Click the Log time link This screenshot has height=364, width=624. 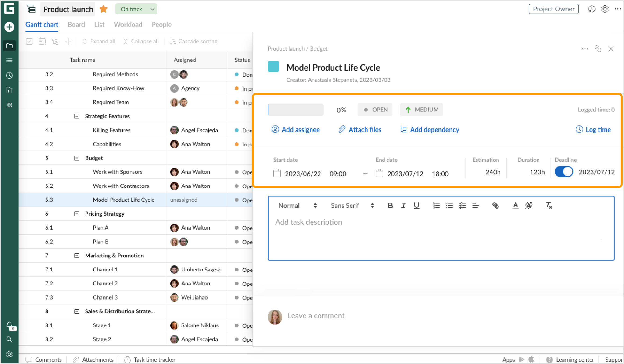coord(593,129)
